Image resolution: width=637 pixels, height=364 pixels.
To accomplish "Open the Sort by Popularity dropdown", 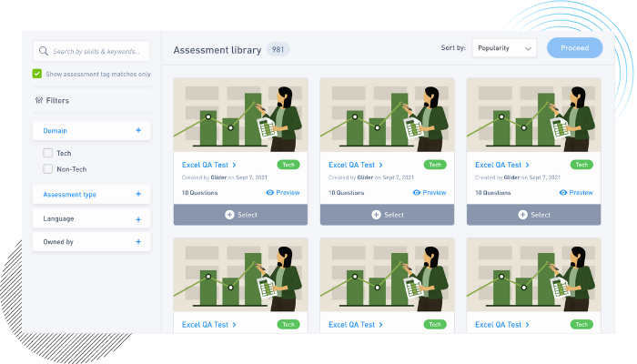I will click(504, 48).
